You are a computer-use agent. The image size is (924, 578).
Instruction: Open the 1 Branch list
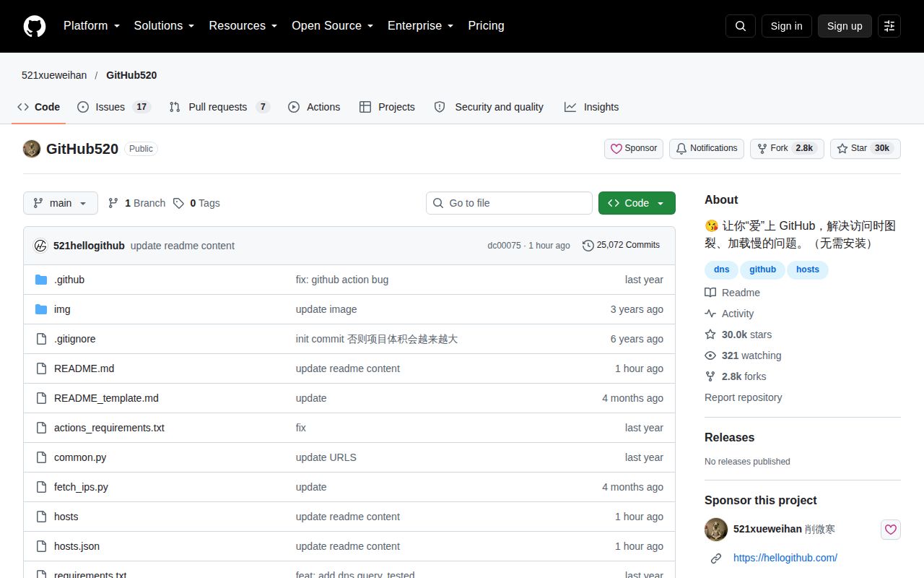(x=136, y=203)
